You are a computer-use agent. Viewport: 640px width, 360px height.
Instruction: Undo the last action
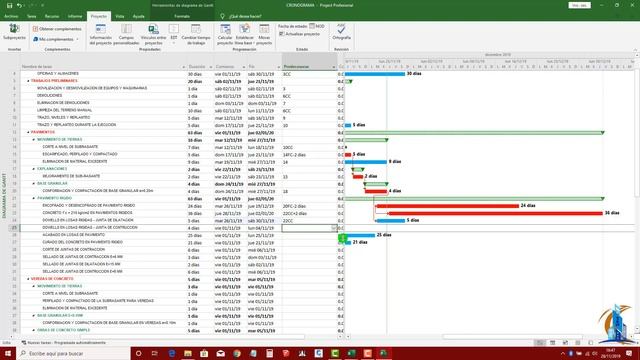coord(19,5)
